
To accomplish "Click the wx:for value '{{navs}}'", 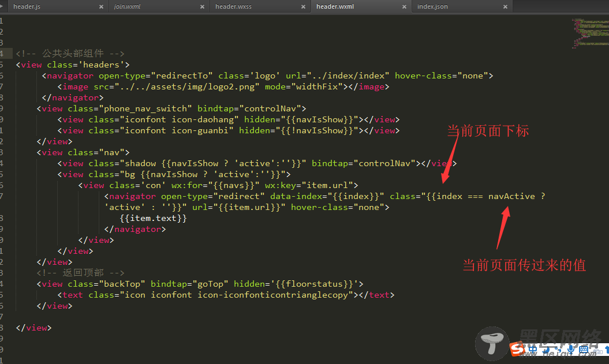I will (234, 186).
